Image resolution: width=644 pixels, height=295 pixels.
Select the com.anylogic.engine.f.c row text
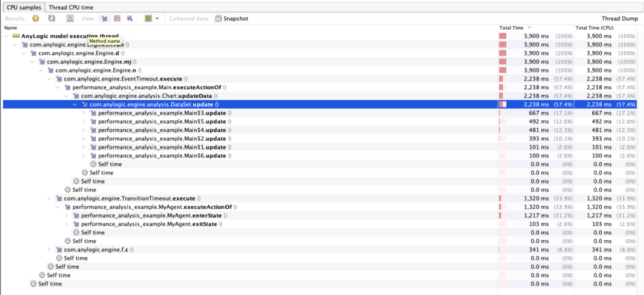(99, 250)
